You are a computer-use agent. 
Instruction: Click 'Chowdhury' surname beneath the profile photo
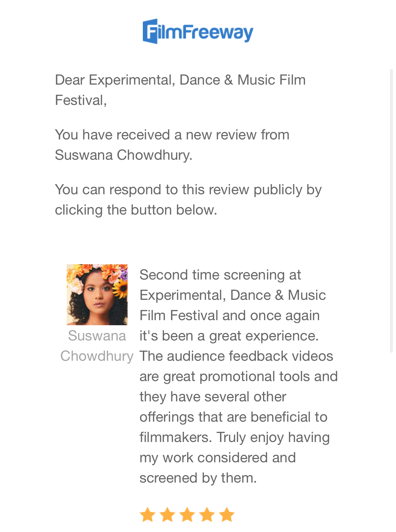tap(97, 356)
